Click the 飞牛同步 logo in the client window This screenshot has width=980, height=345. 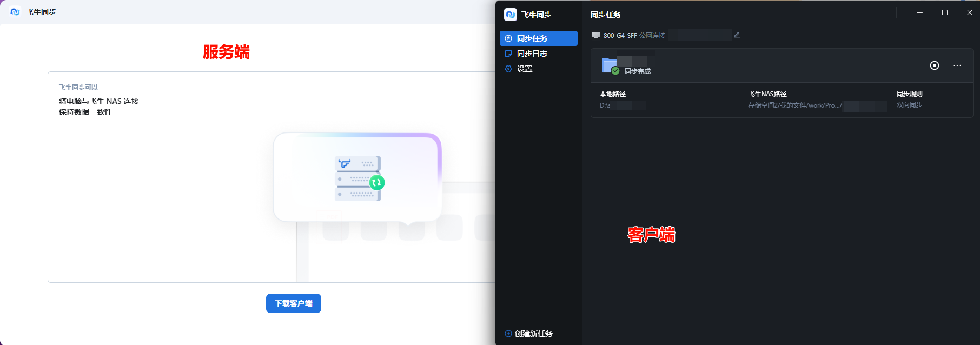[x=511, y=15]
